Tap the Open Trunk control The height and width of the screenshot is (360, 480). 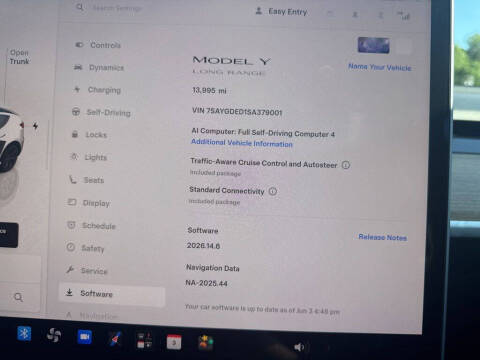coord(19,57)
